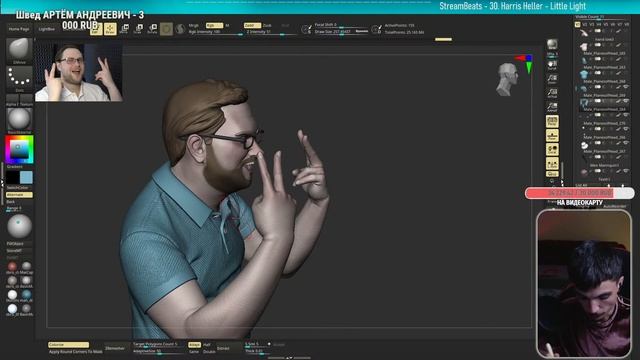Select the light blue main color swatch
Screen dimensions: 640x360
(x=26, y=178)
